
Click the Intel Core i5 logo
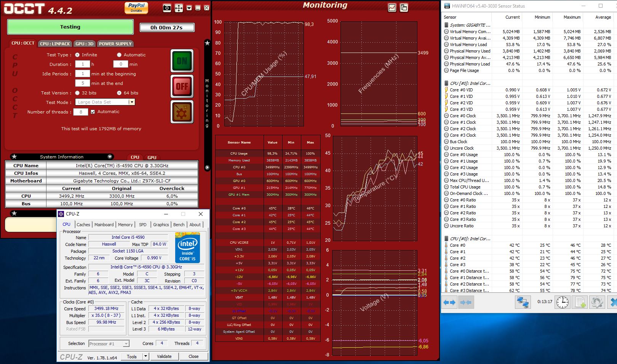click(187, 247)
